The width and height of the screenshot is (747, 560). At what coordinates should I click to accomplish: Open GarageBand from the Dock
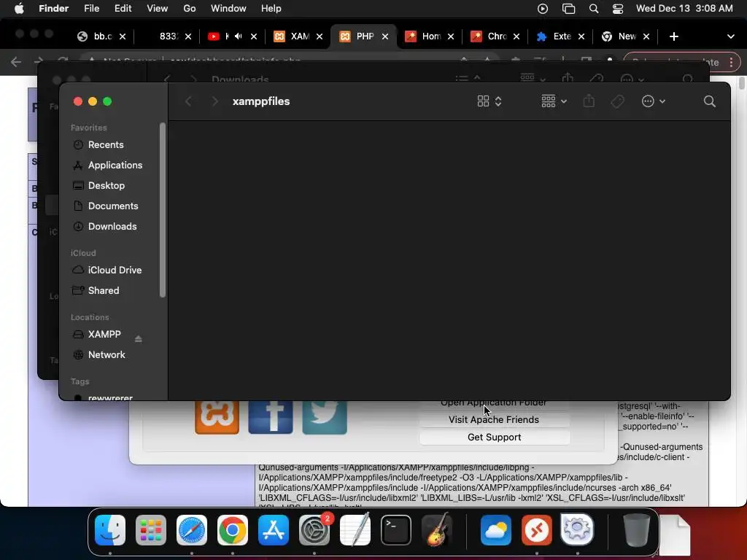tap(437, 530)
